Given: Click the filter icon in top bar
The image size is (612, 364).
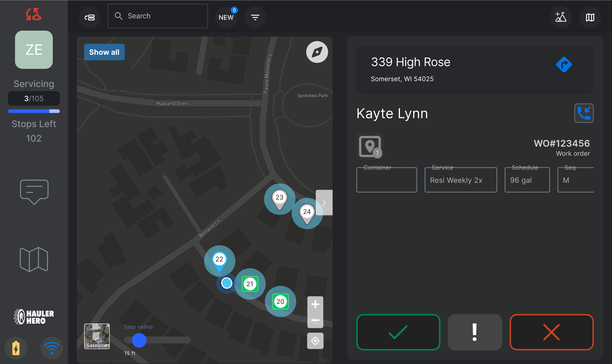Looking at the screenshot, I should (x=255, y=17).
